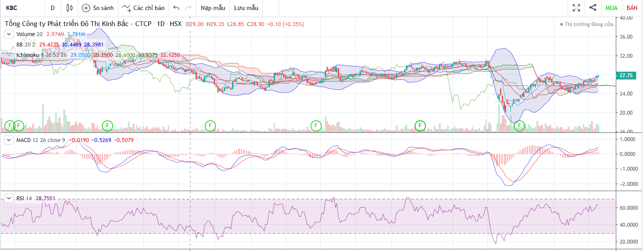Select the BB 20 2 indicator label
Screen dimensions: 644x251
pos(26,44)
